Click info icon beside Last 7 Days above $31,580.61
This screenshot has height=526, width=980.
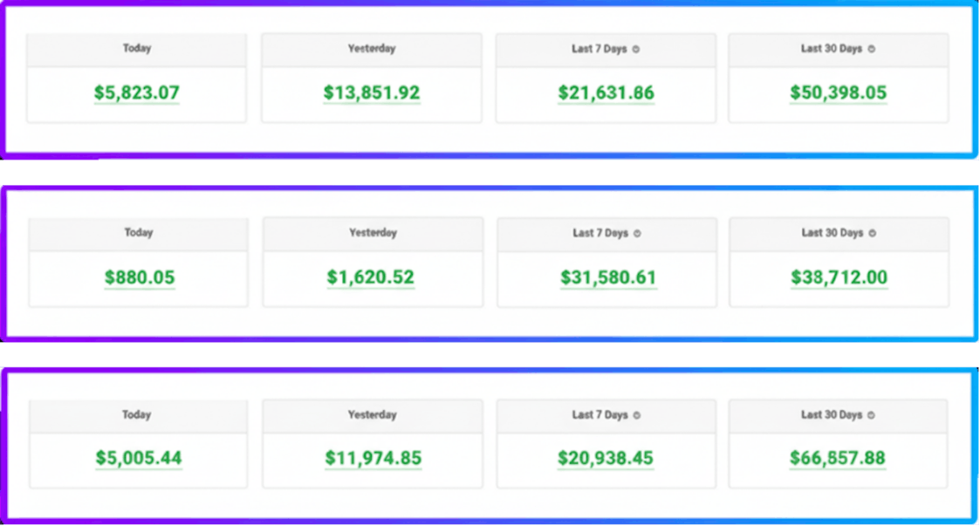(638, 234)
